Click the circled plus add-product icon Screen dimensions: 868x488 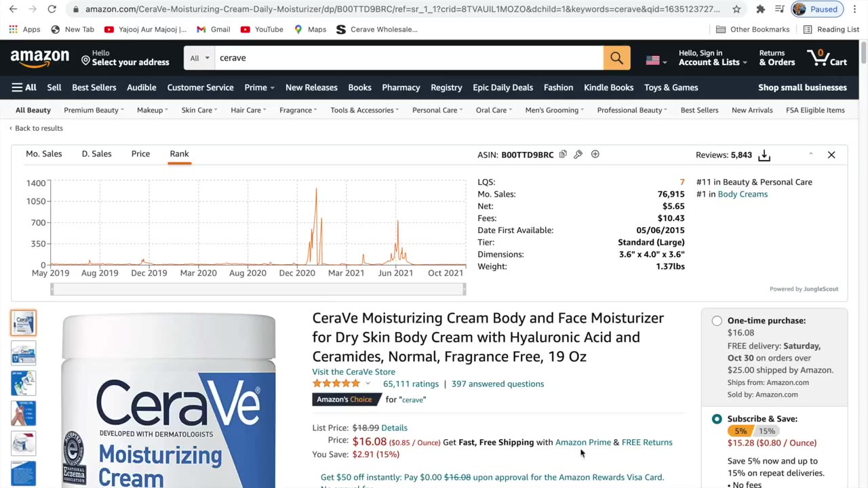click(x=595, y=155)
